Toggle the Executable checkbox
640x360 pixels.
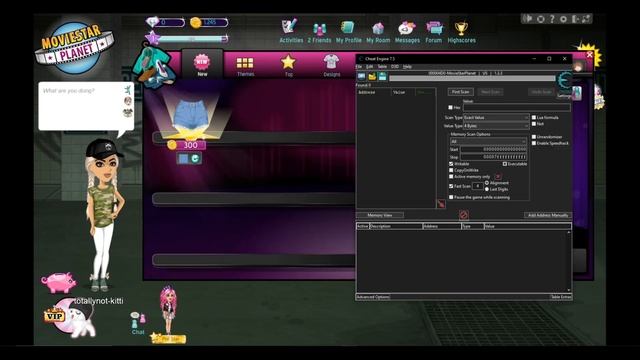coord(505,164)
